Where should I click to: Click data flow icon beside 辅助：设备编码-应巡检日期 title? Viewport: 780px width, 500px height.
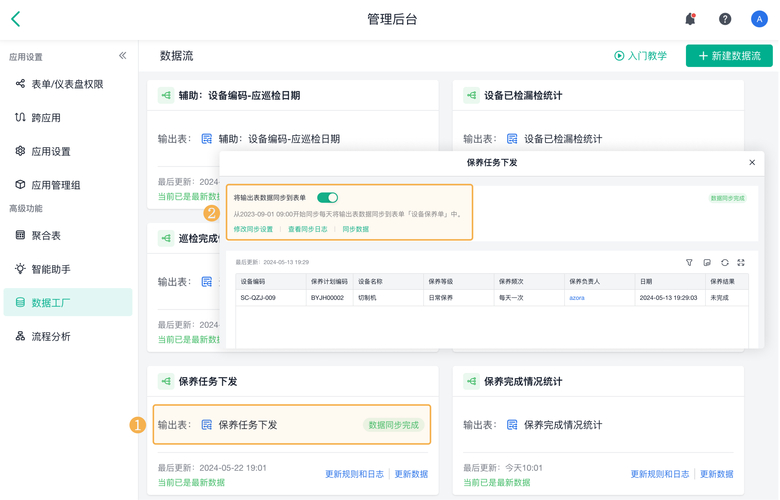click(166, 95)
